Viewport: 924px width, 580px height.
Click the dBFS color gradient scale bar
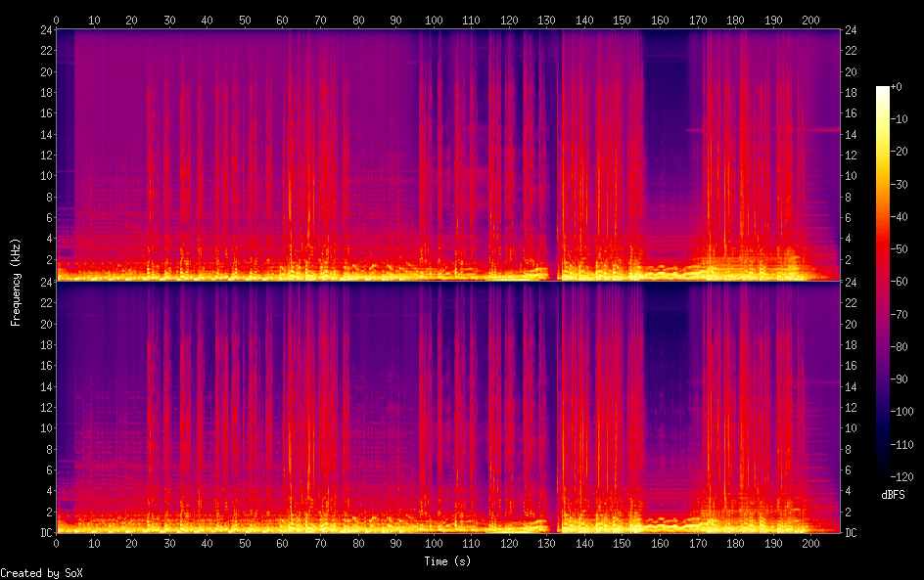[x=882, y=282]
